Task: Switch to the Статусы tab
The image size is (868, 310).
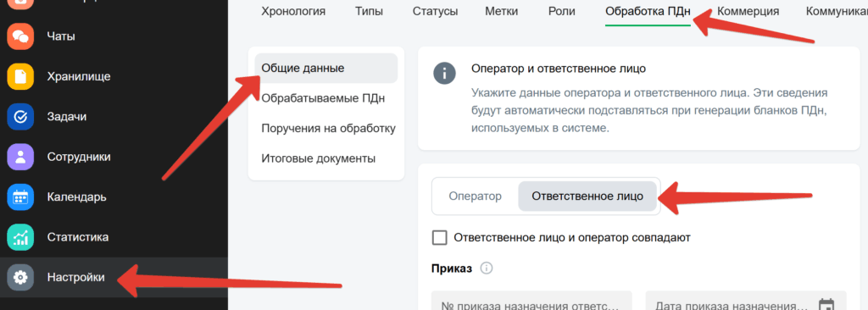Action: (435, 12)
